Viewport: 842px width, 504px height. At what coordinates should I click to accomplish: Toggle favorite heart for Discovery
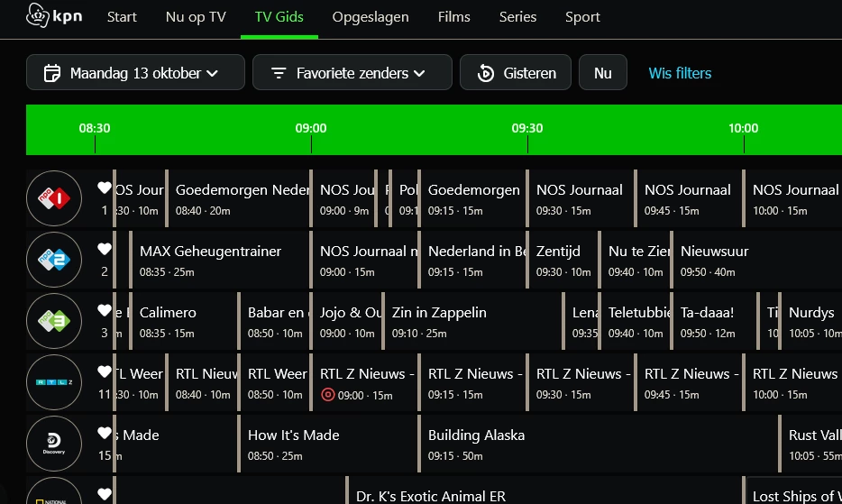pyautogui.click(x=105, y=433)
